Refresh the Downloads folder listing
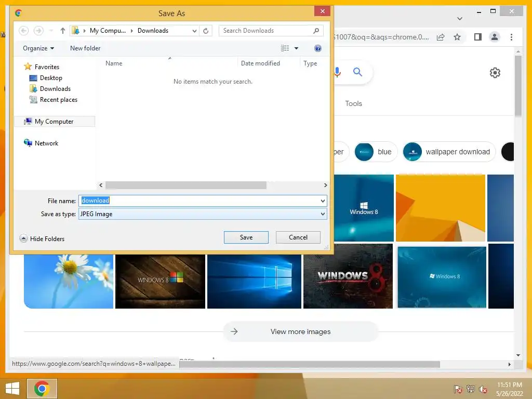This screenshot has width=532, height=399. [206, 31]
